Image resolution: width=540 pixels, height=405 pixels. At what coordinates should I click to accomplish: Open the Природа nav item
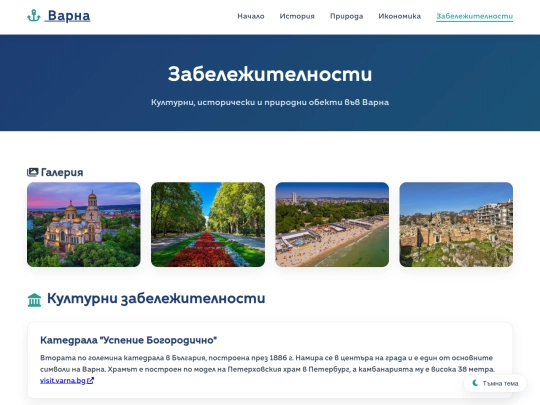[346, 16]
